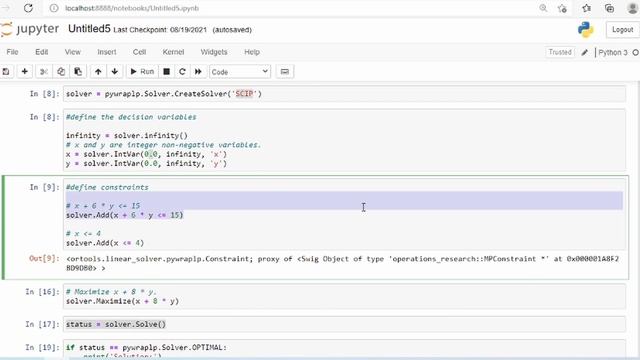The width and height of the screenshot is (640, 360).
Task: Click the status = solver.Solve() cell
Action: pos(344,324)
